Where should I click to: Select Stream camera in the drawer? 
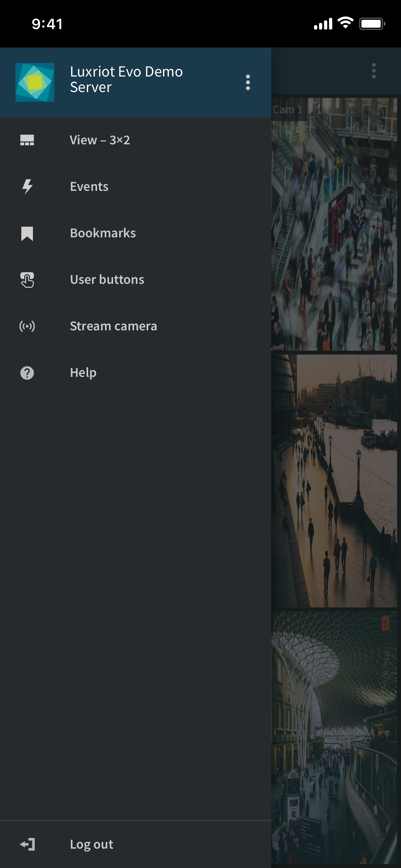(136, 326)
